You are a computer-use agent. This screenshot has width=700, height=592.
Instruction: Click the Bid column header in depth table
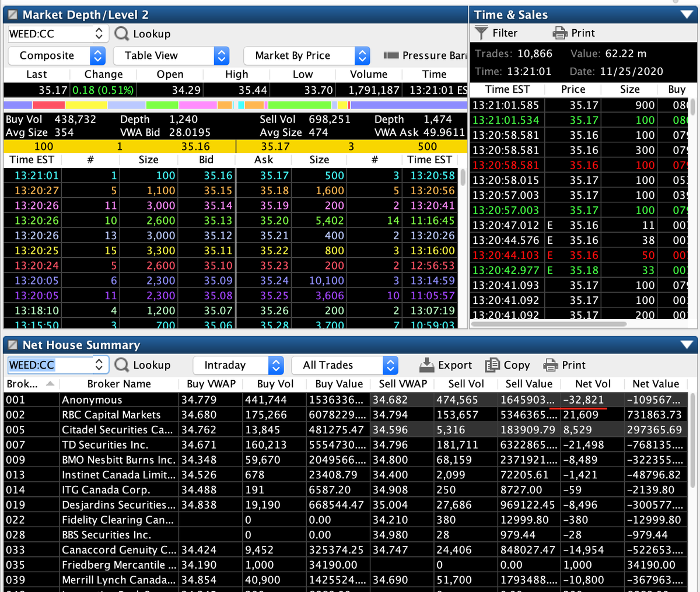[x=206, y=160]
